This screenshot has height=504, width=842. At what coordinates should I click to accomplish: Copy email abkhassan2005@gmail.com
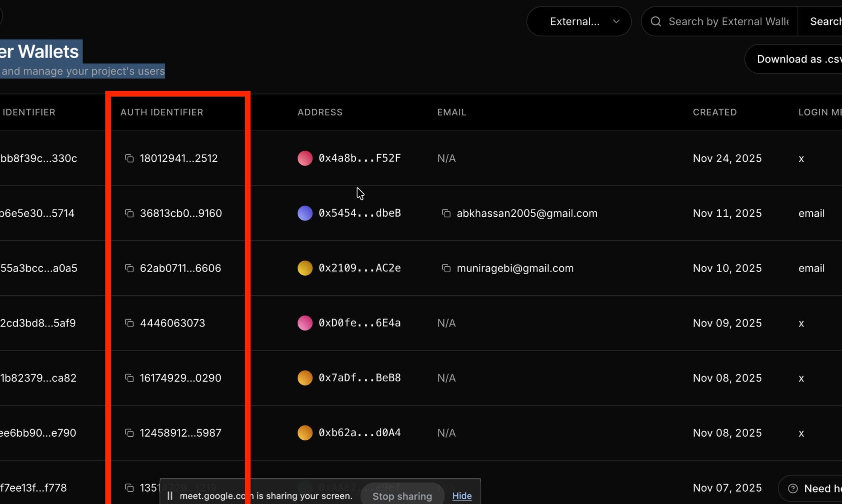click(446, 213)
